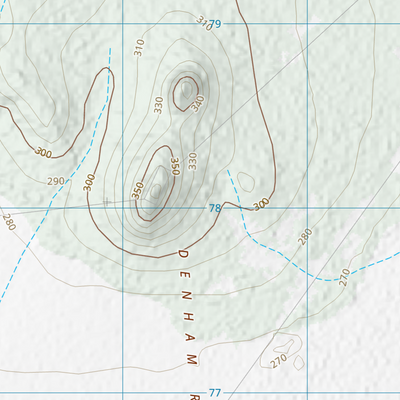Screen dimensions: 400x400
Task: Click the "290" contour label
Action: click(56, 182)
